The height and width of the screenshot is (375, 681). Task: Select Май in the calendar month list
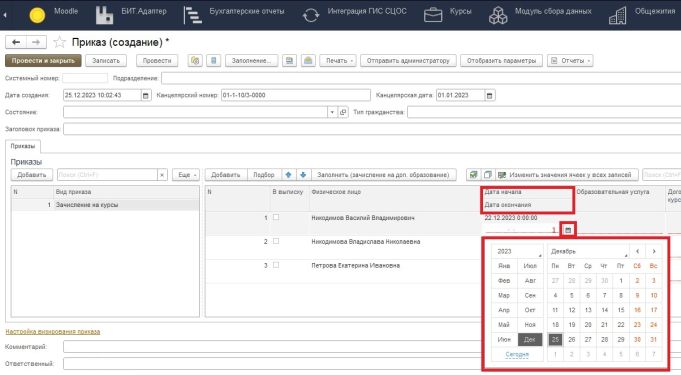pos(504,325)
